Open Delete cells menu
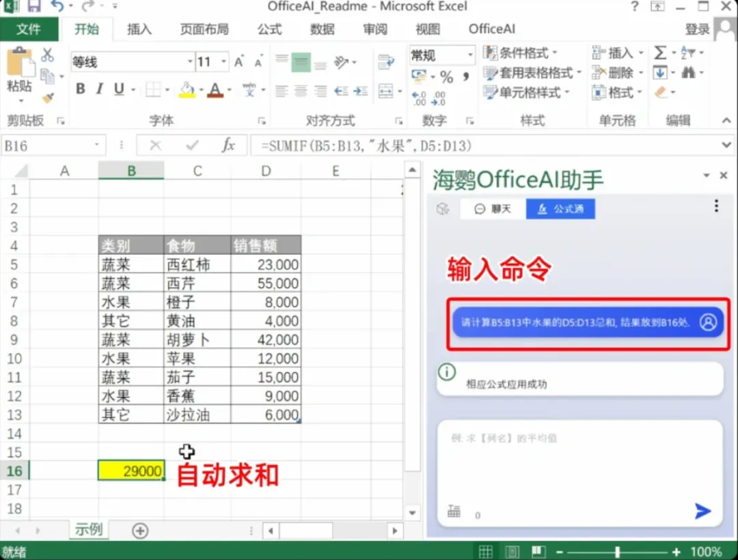Viewport: 738px width, 560px height. coord(618,73)
